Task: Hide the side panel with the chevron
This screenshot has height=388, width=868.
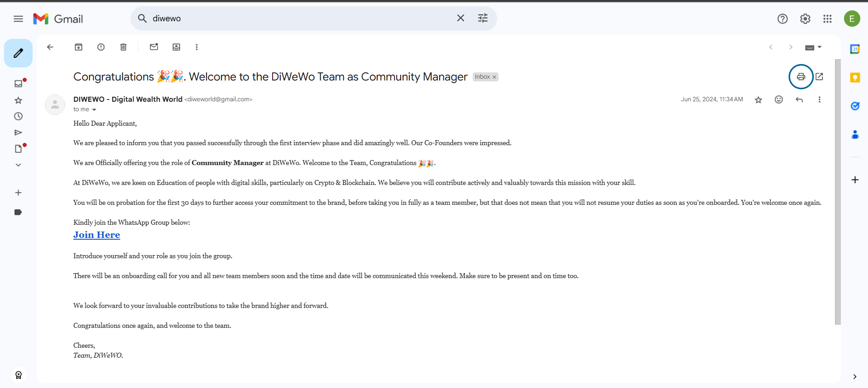Action: (855, 377)
